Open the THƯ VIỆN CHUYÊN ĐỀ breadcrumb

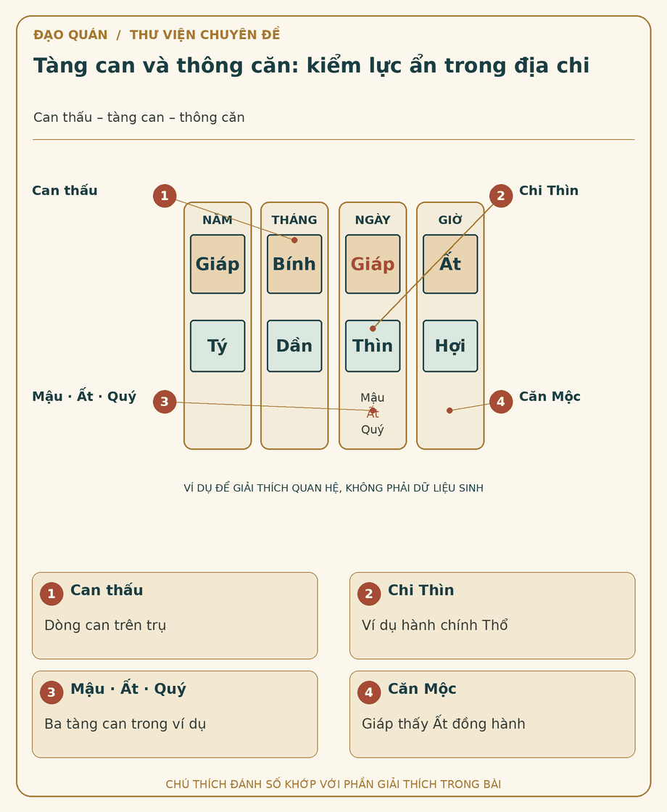[x=204, y=35]
